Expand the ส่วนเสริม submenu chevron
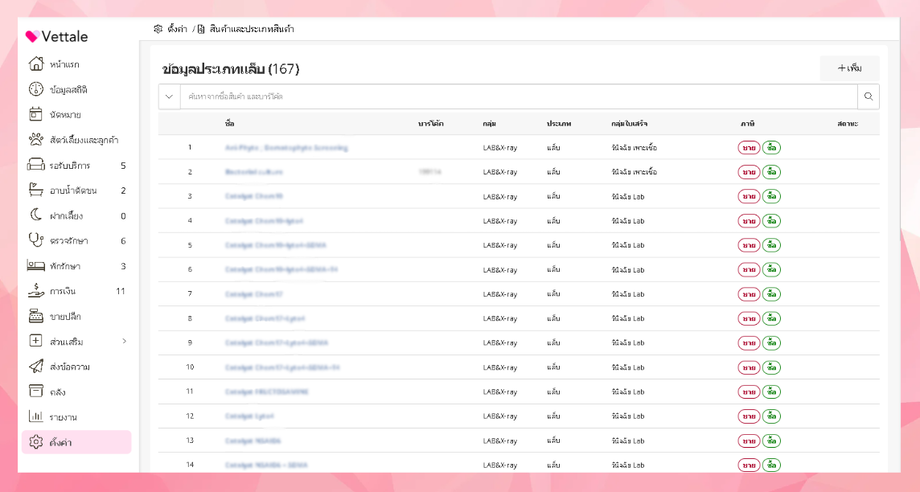The width and height of the screenshot is (920, 492). pos(124,341)
